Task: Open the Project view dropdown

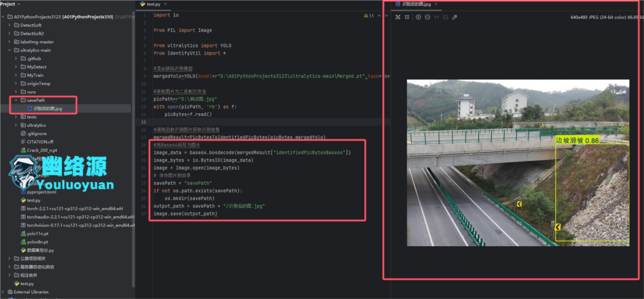Action: click(x=11, y=4)
